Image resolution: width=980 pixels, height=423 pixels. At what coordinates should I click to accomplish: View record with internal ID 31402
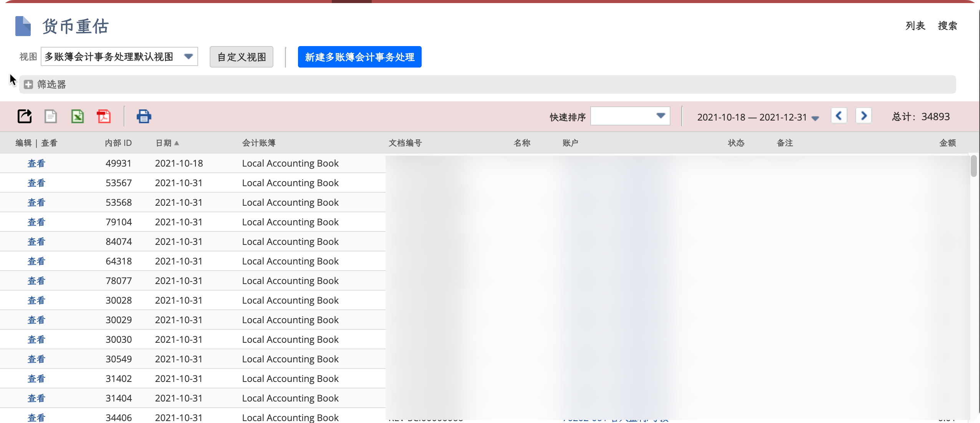(x=36, y=378)
